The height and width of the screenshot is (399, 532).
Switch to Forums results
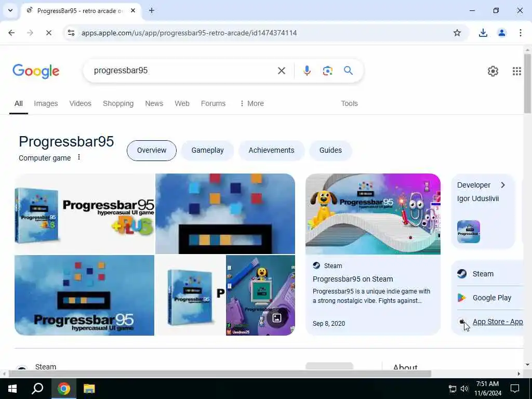[213, 103]
